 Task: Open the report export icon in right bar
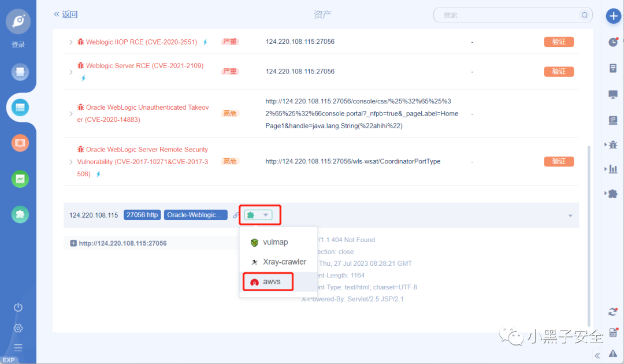613,333
